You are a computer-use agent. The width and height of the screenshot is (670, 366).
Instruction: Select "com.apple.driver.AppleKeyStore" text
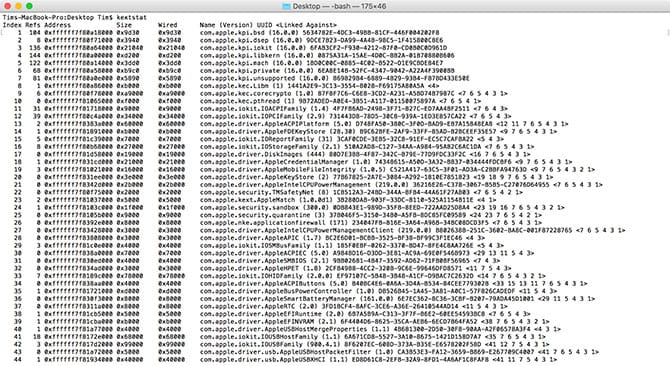pos(256,177)
